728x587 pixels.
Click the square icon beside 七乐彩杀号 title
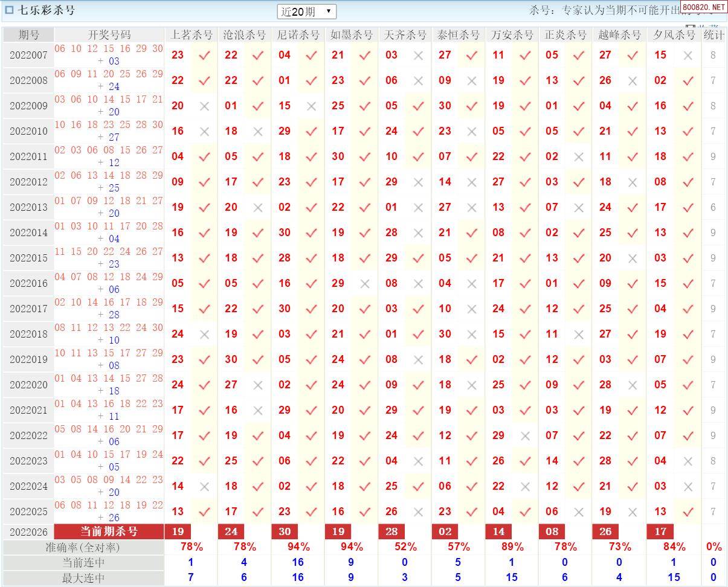tap(9, 10)
